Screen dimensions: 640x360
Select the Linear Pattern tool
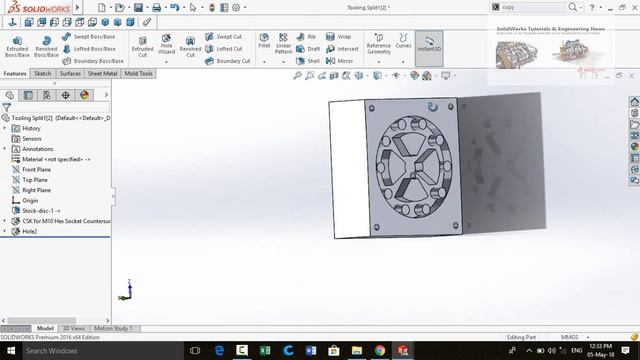coord(283,44)
